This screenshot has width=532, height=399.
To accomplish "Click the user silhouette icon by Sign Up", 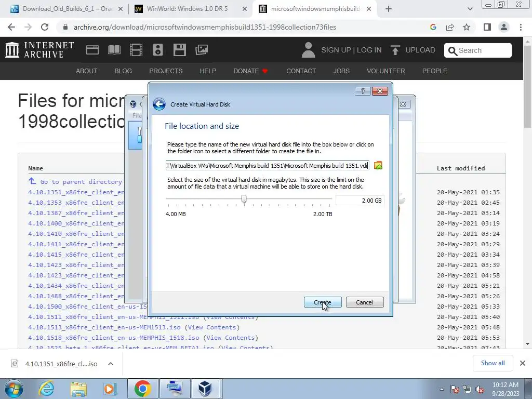I will 308,50.
